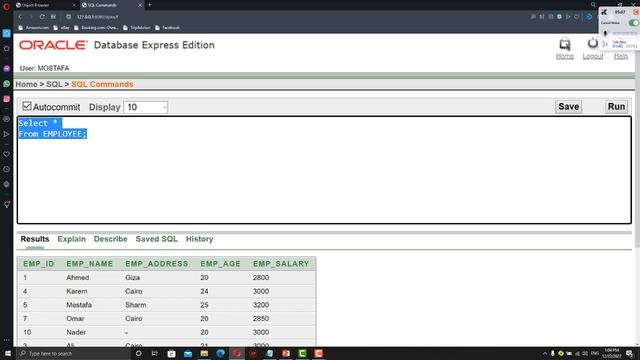Viewport: 640px width, 360px height.
Task: Close the Object Browser tab
Action: click(74, 5)
